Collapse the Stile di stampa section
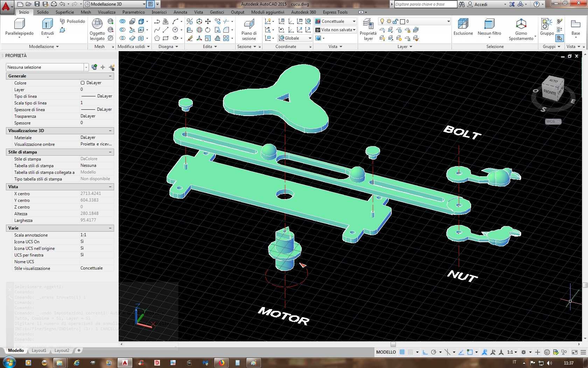This screenshot has width=588, height=368. [x=110, y=152]
